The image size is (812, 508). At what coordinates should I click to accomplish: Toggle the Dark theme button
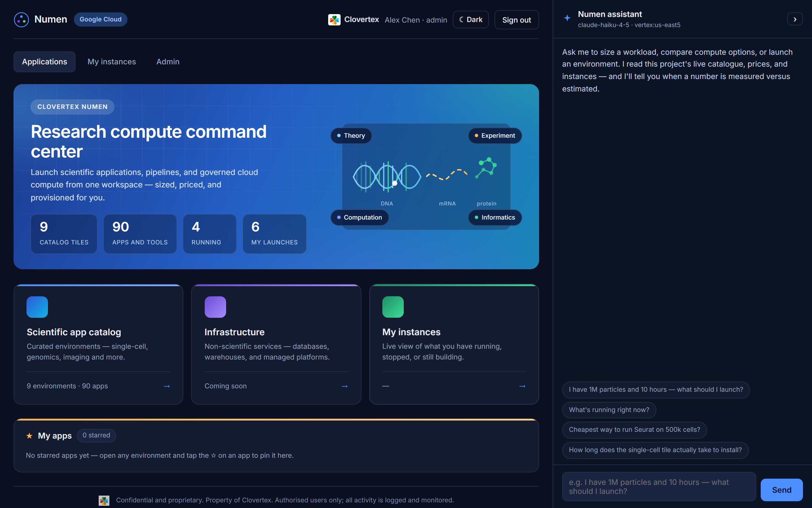(x=471, y=19)
